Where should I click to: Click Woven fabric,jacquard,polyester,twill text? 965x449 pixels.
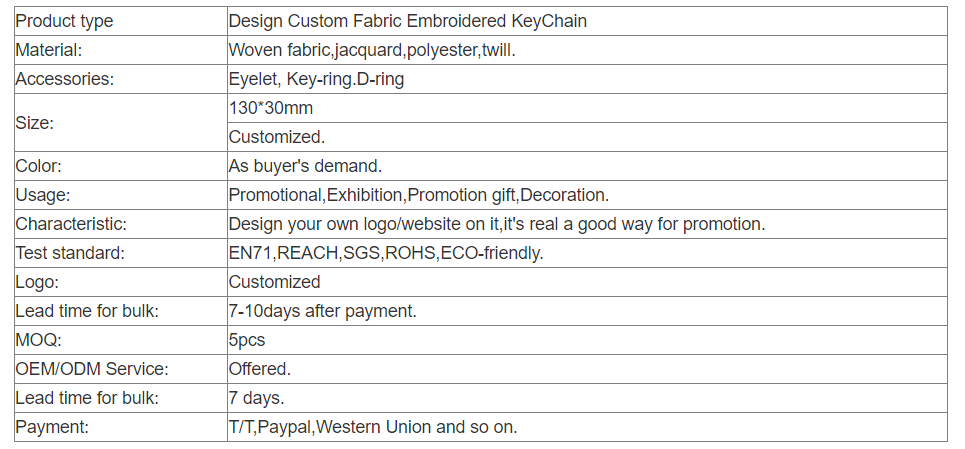372,50
